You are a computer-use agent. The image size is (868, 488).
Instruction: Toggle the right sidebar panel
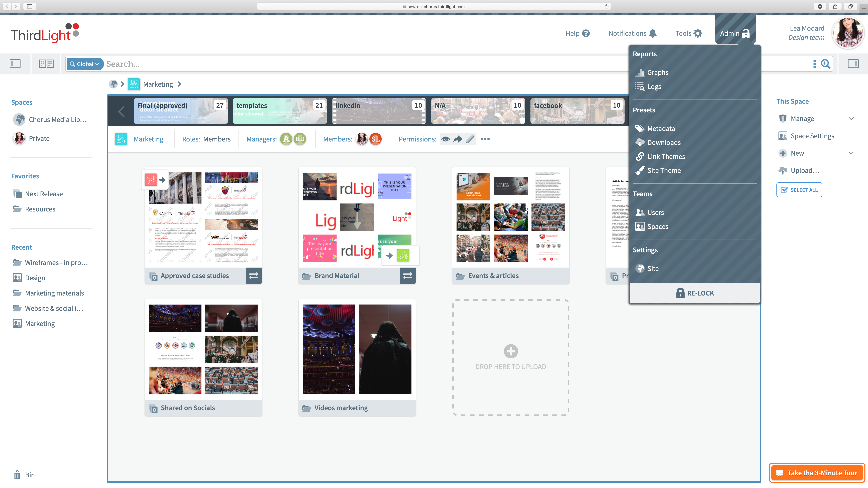coord(853,64)
